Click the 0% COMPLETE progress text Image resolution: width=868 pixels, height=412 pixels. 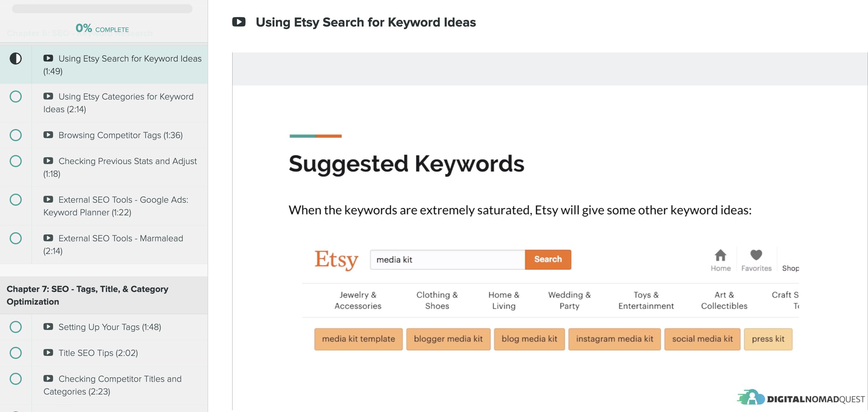tap(102, 28)
